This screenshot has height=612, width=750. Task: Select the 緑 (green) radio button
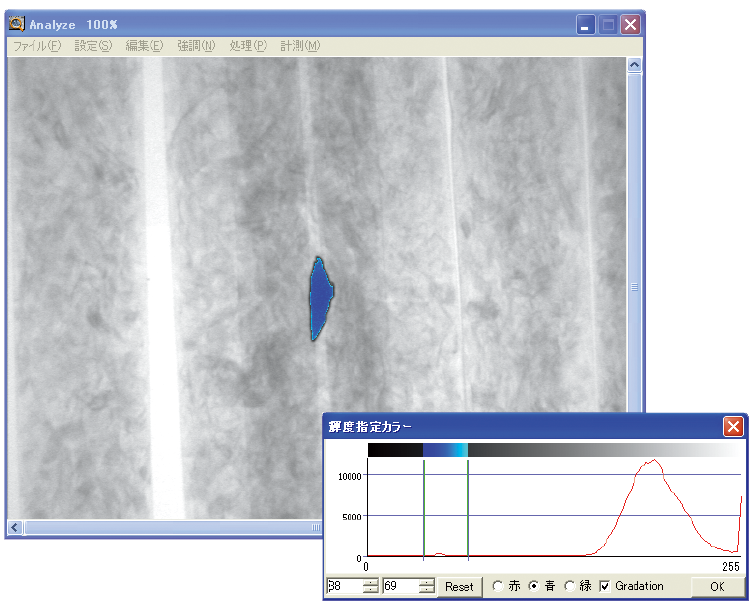[570, 586]
